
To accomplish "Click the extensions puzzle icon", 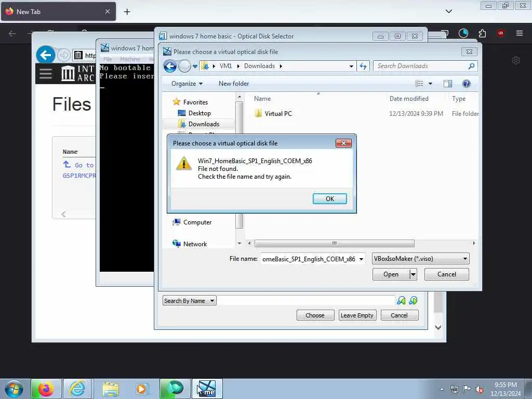I will pyautogui.click(x=482, y=33).
